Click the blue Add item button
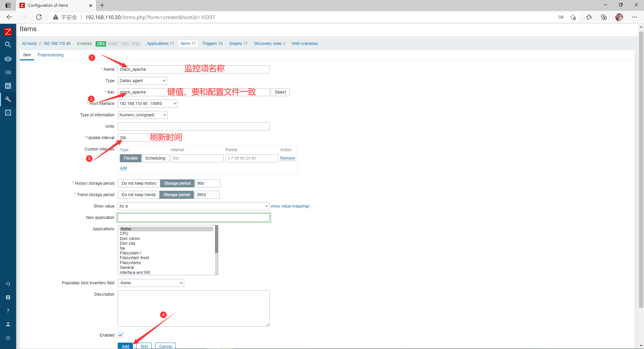Viewport: 644px width, 349px height. click(x=125, y=346)
